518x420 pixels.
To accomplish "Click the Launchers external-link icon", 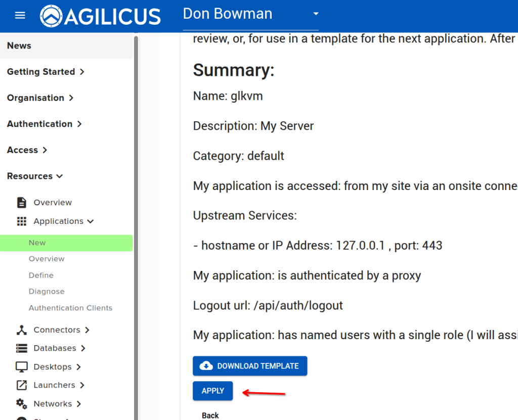I will pyautogui.click(x=22, y=385).
